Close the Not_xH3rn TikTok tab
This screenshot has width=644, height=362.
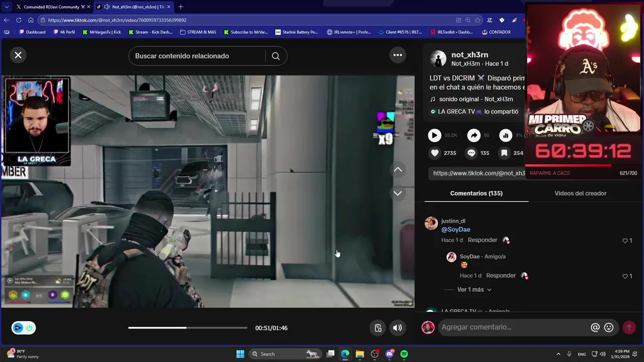click(x=169, y=7)
